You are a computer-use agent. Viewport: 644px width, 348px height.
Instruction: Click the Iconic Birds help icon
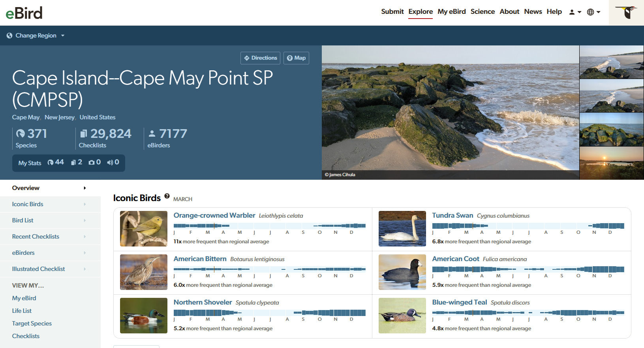click(x=167, y=196)
